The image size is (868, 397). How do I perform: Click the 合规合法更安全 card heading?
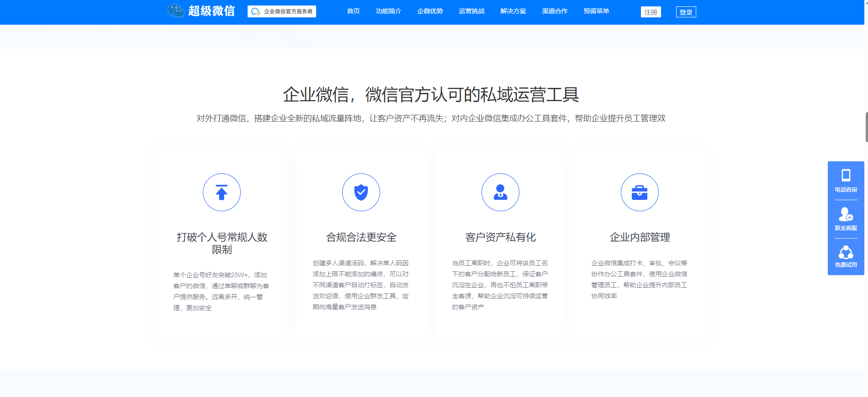click(361, 237)
